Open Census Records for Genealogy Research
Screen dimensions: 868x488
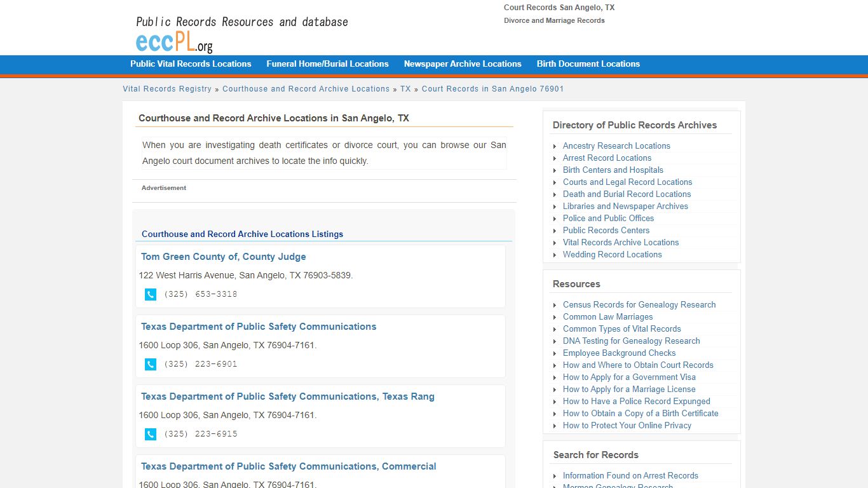pyautogui.click(x=639, y=305)
